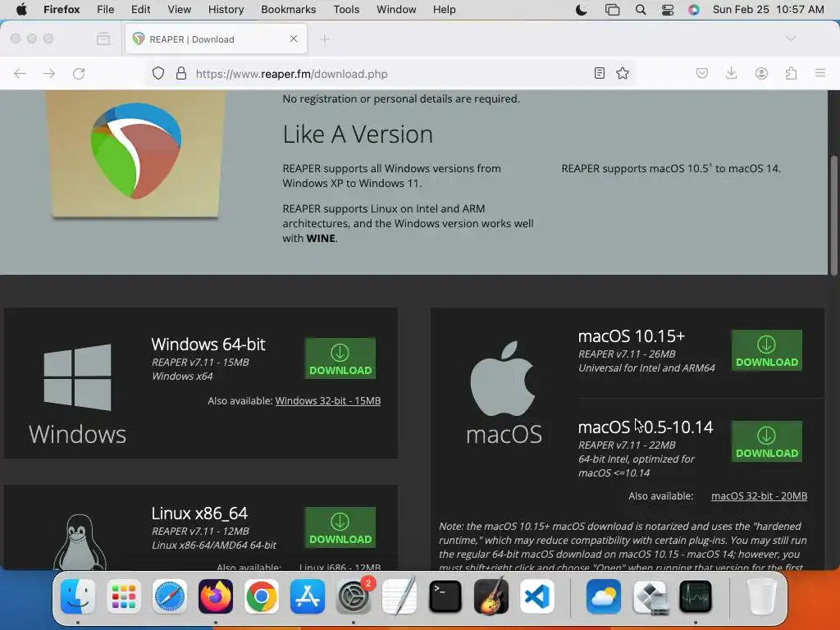The width and height of the screenshot is (840, 630).
Task: Open Firefox downloads panel
Action: (x=731, y=73)
